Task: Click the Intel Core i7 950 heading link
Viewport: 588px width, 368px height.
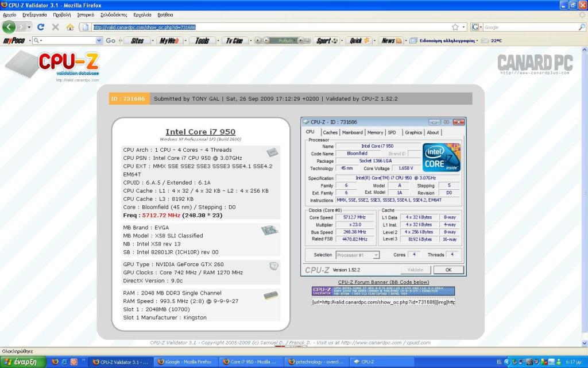Action: [200, 132]
